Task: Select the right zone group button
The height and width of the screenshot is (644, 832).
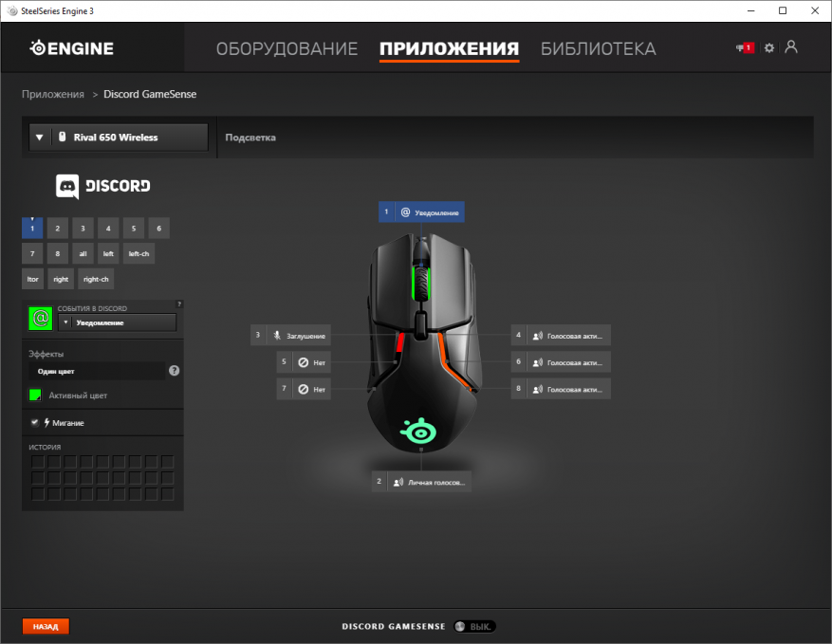Action: tap(61, 279)
